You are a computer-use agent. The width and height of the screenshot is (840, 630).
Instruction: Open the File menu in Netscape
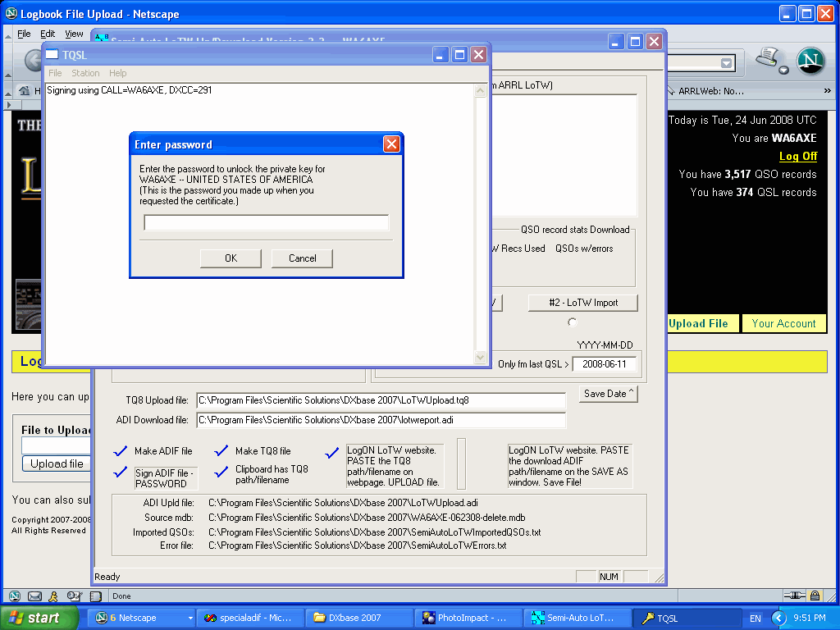point(24,34)
